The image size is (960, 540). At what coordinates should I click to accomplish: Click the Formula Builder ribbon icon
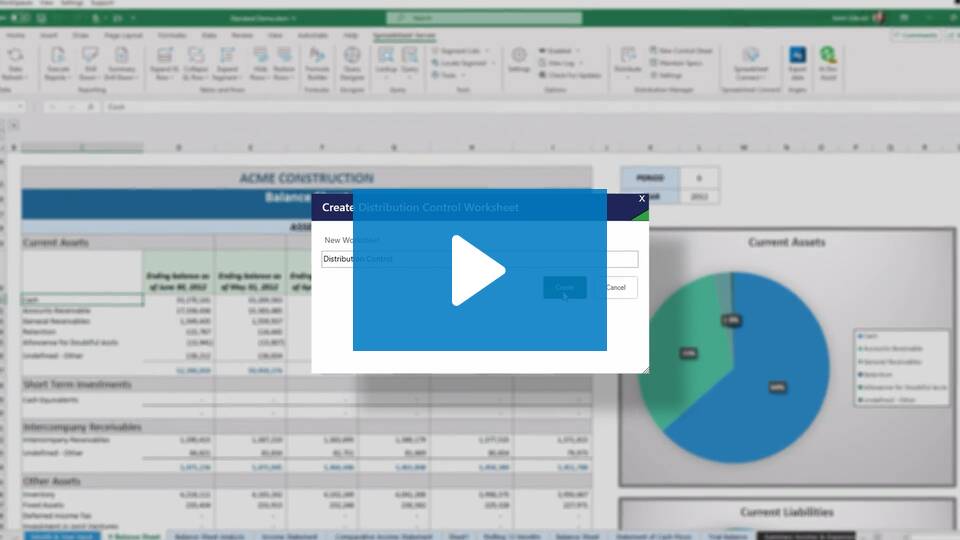click(317, 64)
